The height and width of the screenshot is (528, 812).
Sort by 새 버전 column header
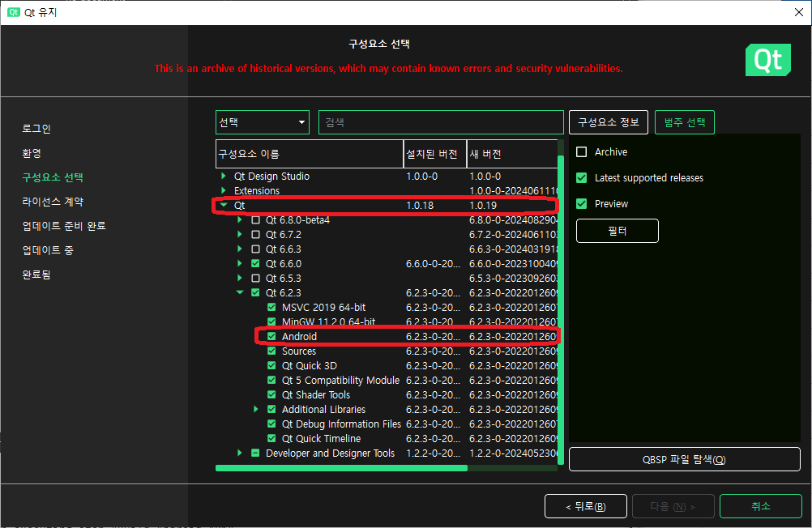tap(513, 154)
